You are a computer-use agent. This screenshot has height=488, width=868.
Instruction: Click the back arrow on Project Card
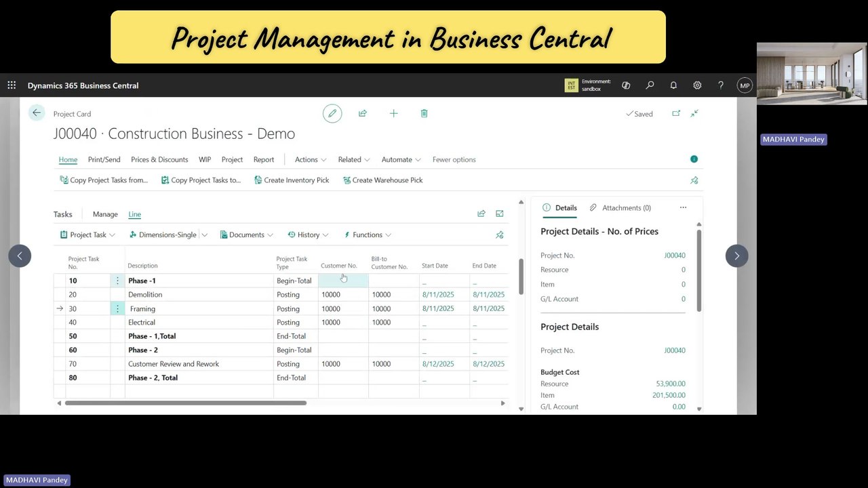click(36, 113)
